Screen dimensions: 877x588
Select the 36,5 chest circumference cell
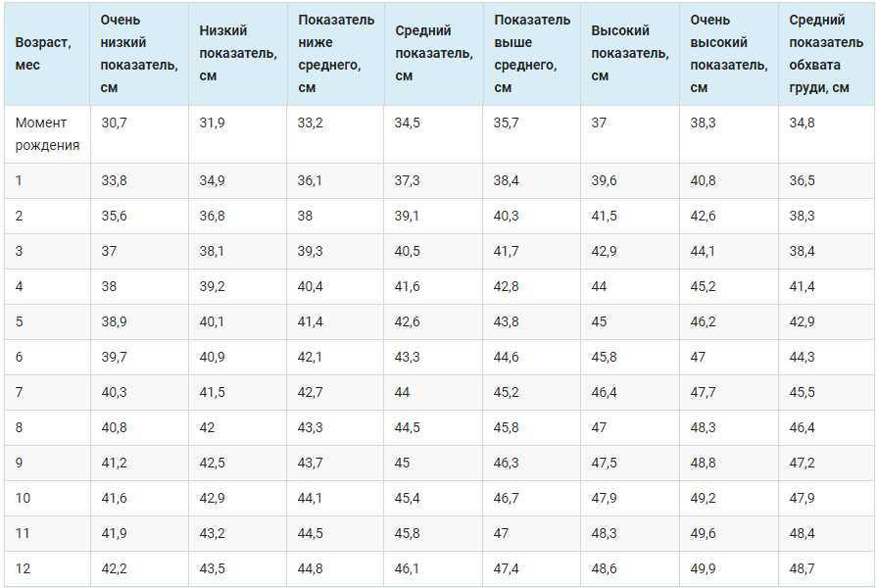802,181
